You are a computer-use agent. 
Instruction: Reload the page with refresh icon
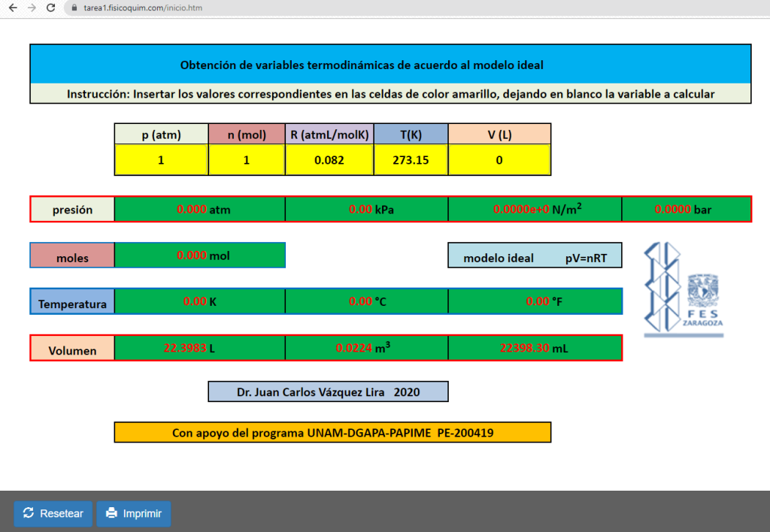50,8
